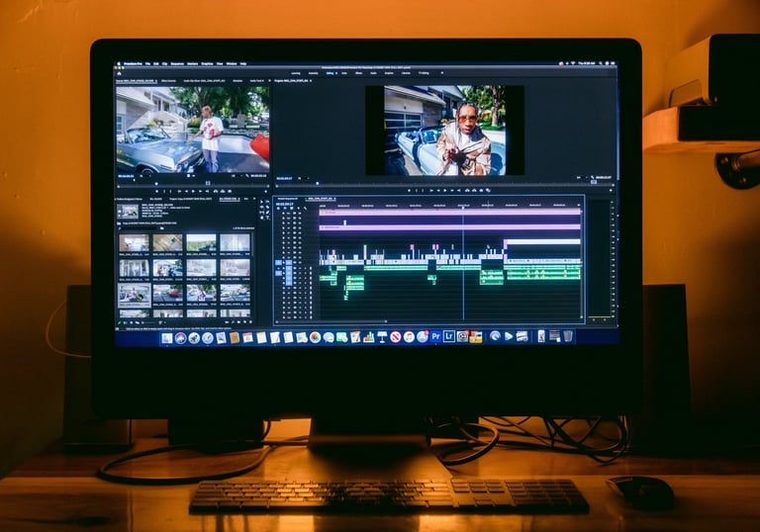Step back one frame in Source monitor
760x532 pixels.
186,191
